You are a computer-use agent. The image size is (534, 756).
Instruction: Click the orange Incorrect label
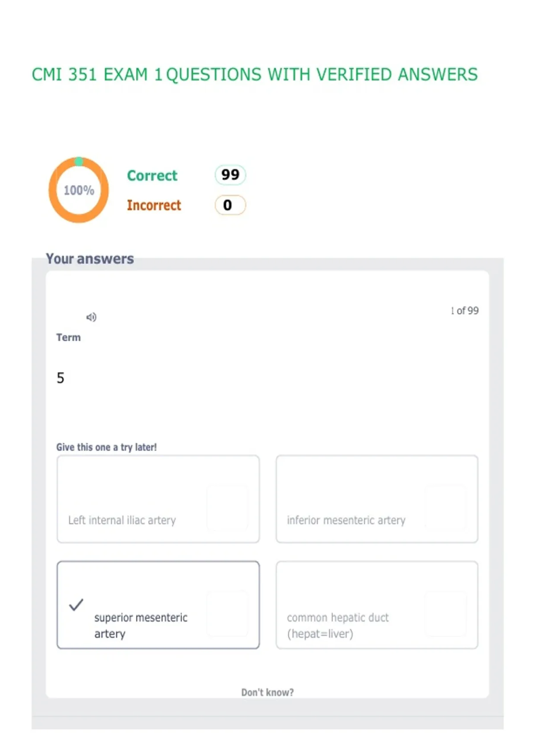tap(154, 205)
